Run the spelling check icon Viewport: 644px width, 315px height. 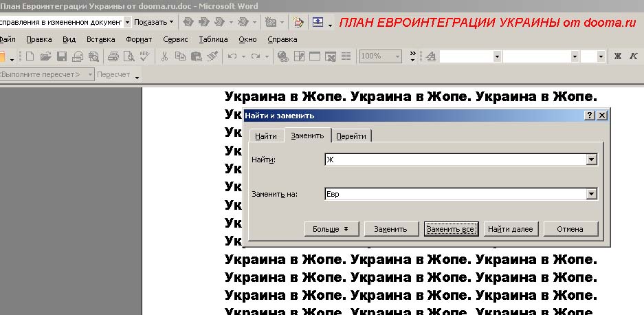click(144, 56)
